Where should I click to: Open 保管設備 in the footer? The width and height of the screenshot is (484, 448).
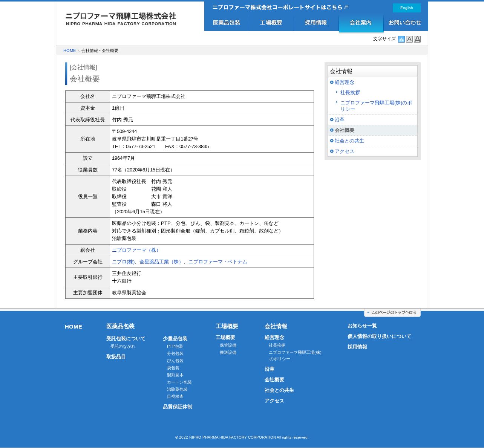click(x=228, y=346)
